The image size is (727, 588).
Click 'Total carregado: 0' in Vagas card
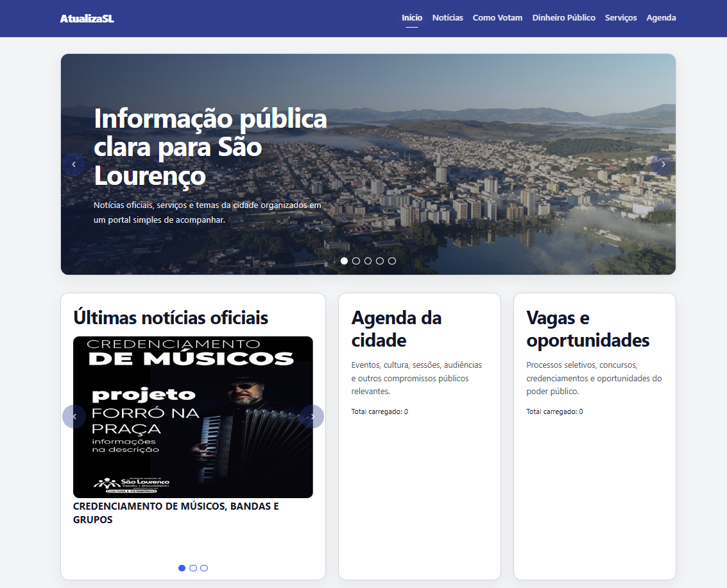click(x=554, y=411)
